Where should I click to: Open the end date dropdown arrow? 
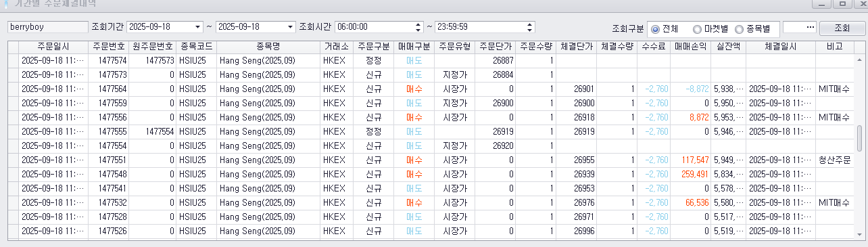291,27
